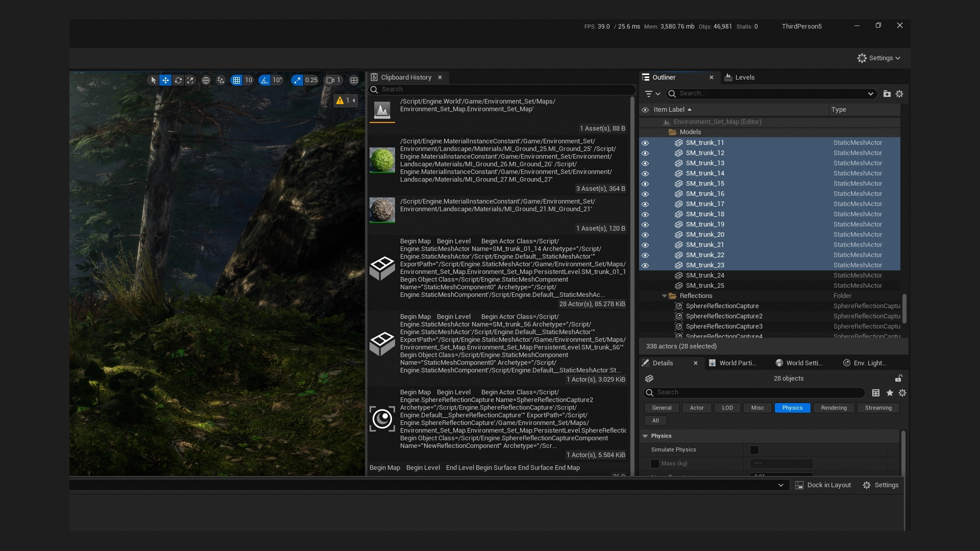Open the grid snap size 10 dropdown
Viewport: 980px width, 551px height.
[x=249, y=80]
